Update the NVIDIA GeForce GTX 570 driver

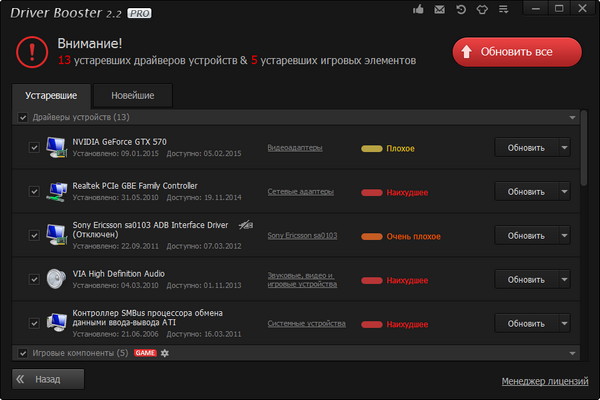click(526, 148)
